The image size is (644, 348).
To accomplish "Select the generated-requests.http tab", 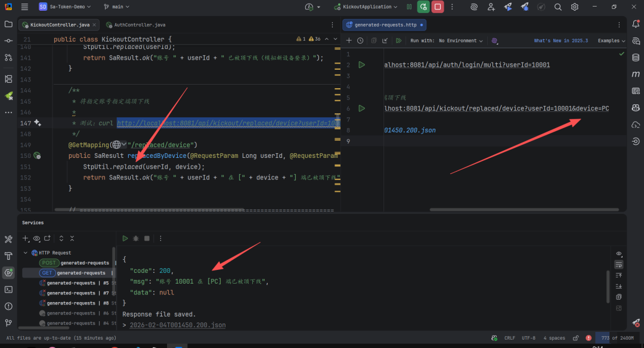I will coord(385,25).
